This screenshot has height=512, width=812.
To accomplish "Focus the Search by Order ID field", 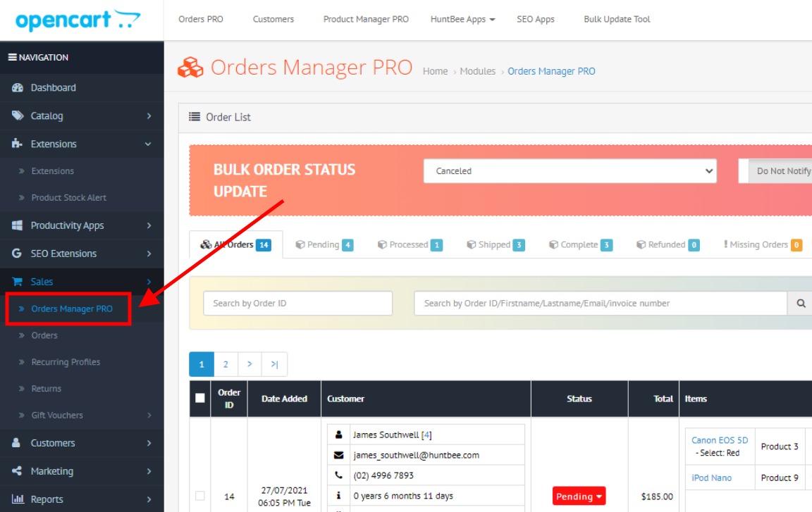I will coord(297,303).
